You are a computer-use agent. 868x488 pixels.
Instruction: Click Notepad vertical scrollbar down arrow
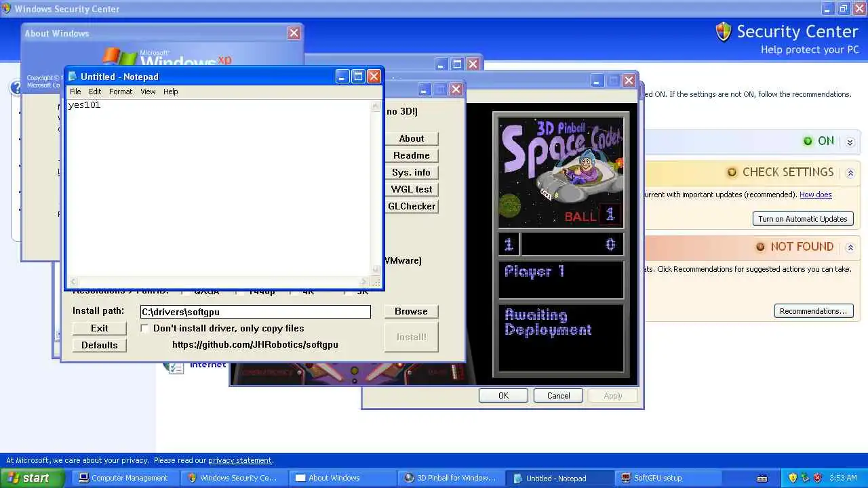[x=376, y=270]
